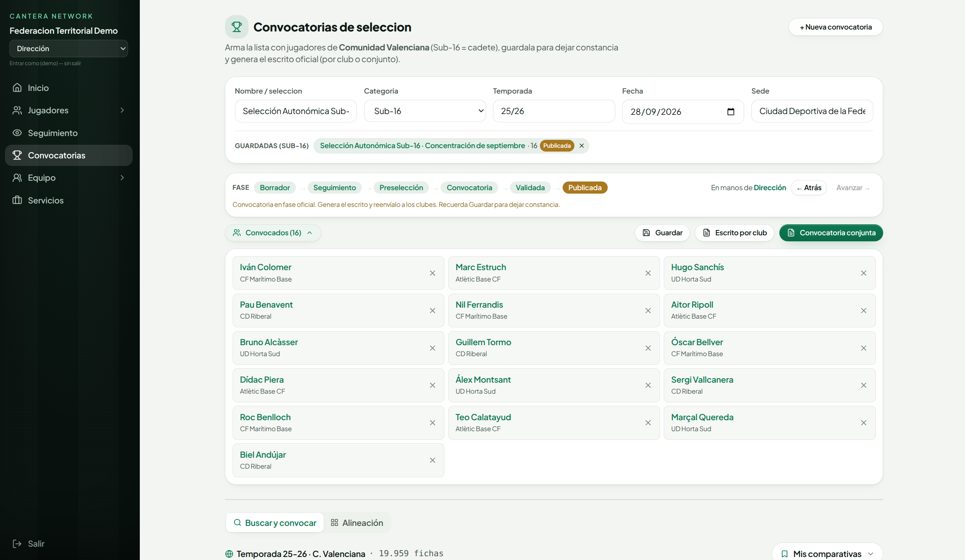Viewport: 965px width, 560px height.
Task: Open Servicios in the sidebar
Action: click(69, 200)
